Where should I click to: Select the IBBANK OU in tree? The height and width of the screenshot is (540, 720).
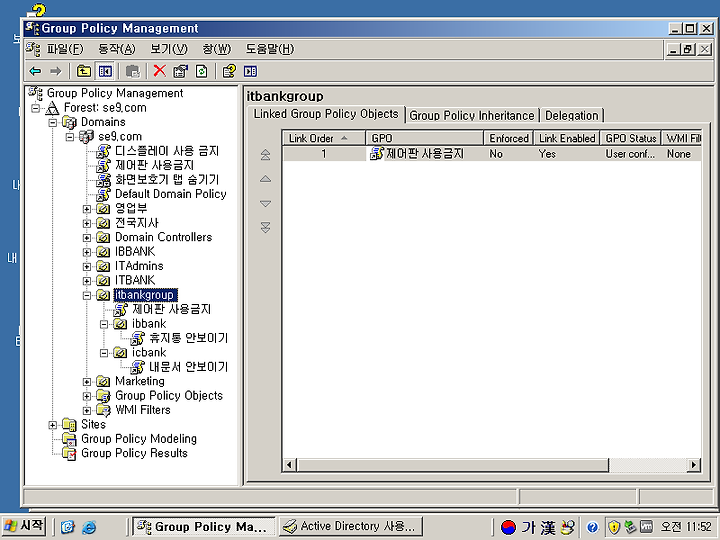(x=135, y=252)
